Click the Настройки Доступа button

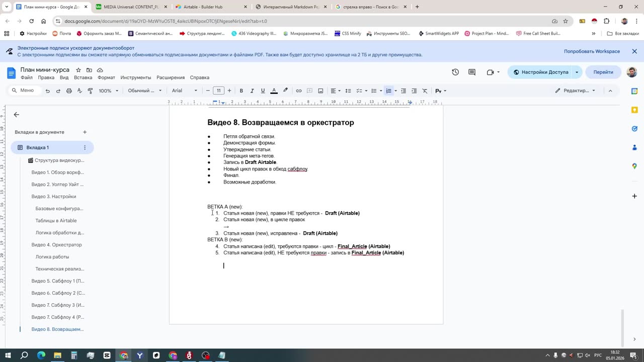540,72
